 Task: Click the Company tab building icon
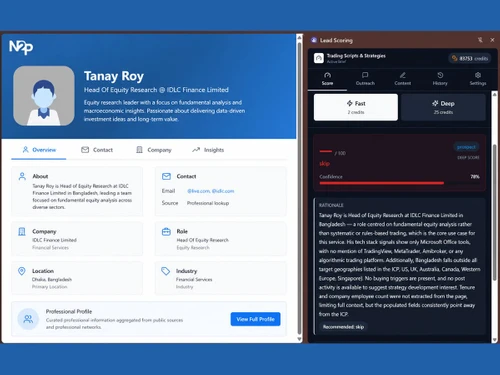click(139, 150)
